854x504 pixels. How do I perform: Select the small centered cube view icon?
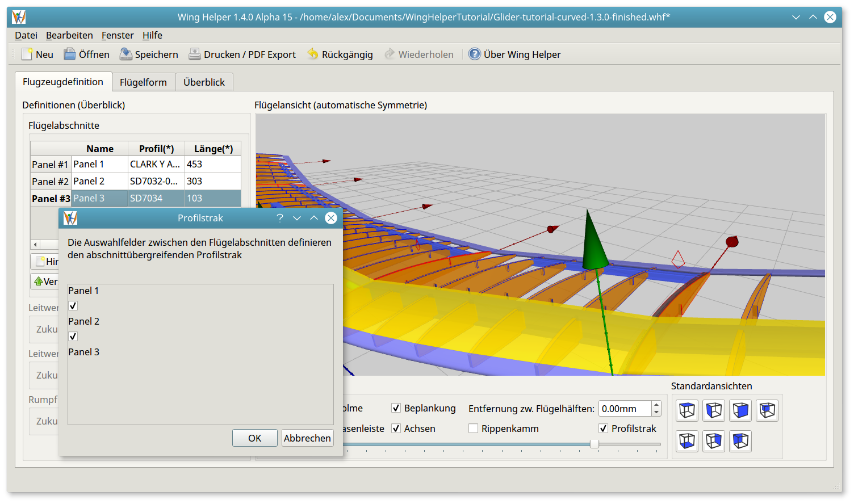pyautogui.click(x=767, y=410)
